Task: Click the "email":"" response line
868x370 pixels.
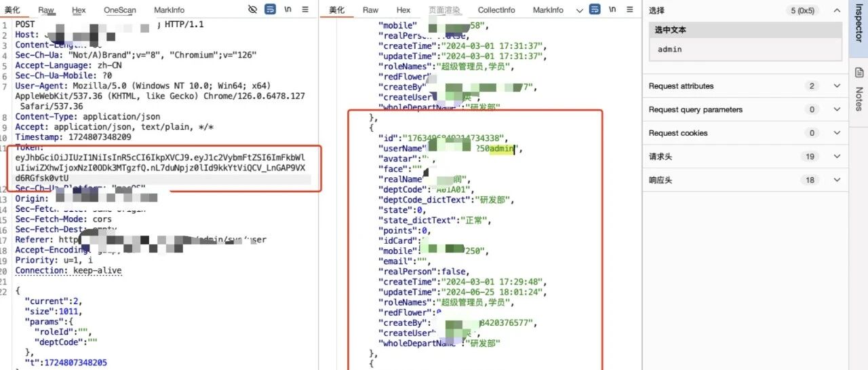Action: point(405,261)
